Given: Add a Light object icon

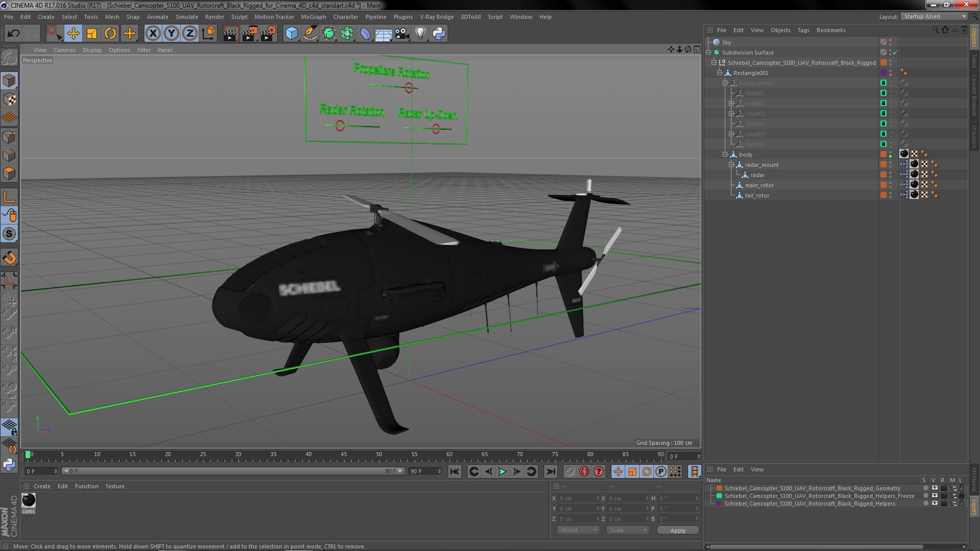Looking at the screenshot, I should 421,34.
